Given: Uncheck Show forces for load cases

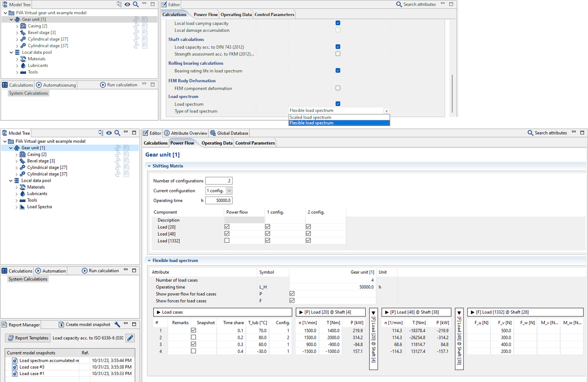Looking at the screenshot, I should click(x=292, y=301).
